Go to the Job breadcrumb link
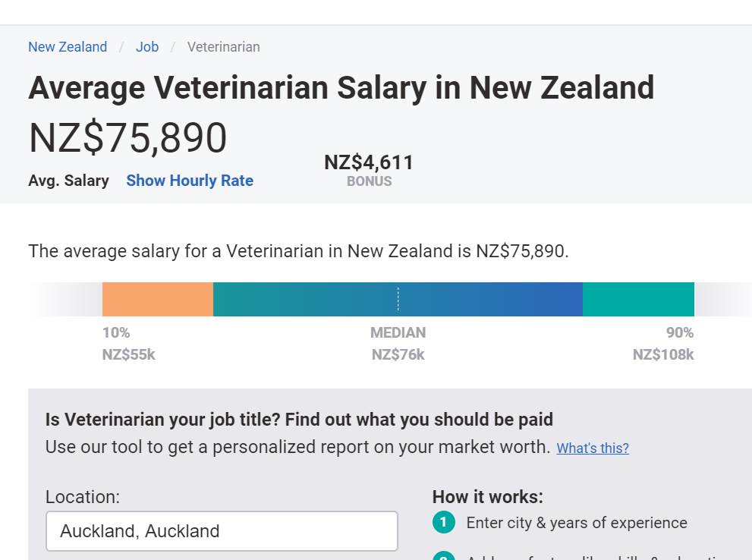 (x=147, y=47)
